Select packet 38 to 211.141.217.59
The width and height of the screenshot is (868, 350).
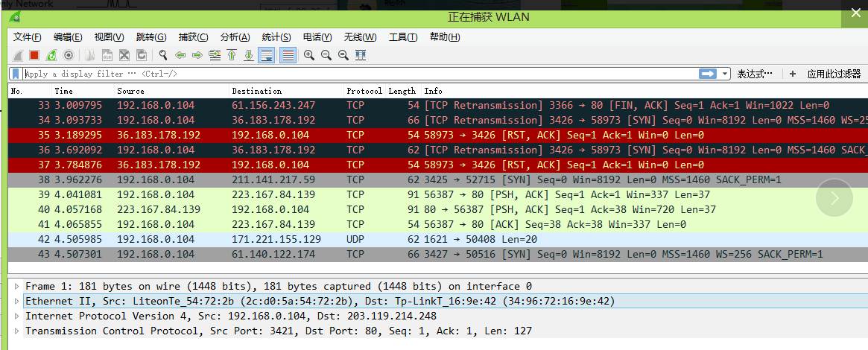pos(438,179)
